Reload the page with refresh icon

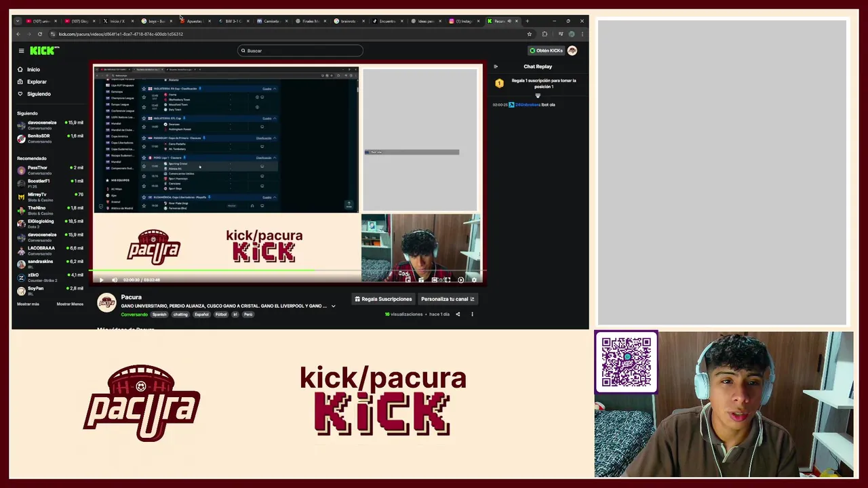tap(39, 34)
